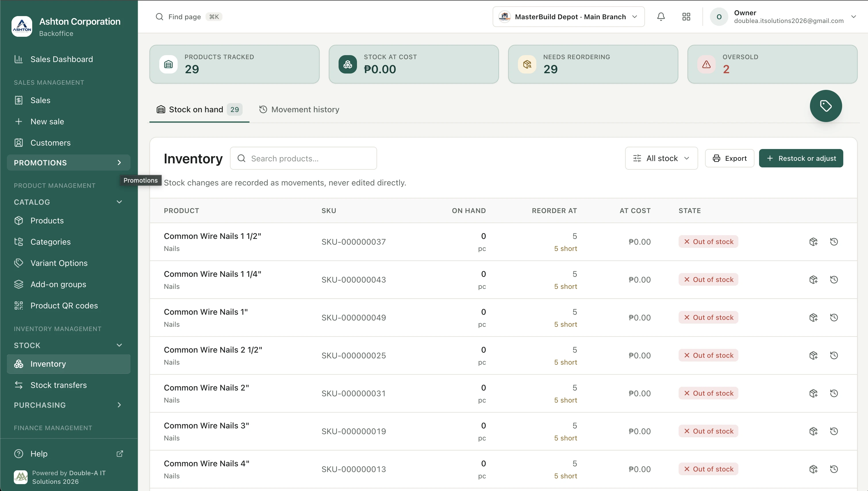The height and width of the screenshot is (491, 868).
Task: Open the All stock filter dropdown
Action: pos(661,158)
